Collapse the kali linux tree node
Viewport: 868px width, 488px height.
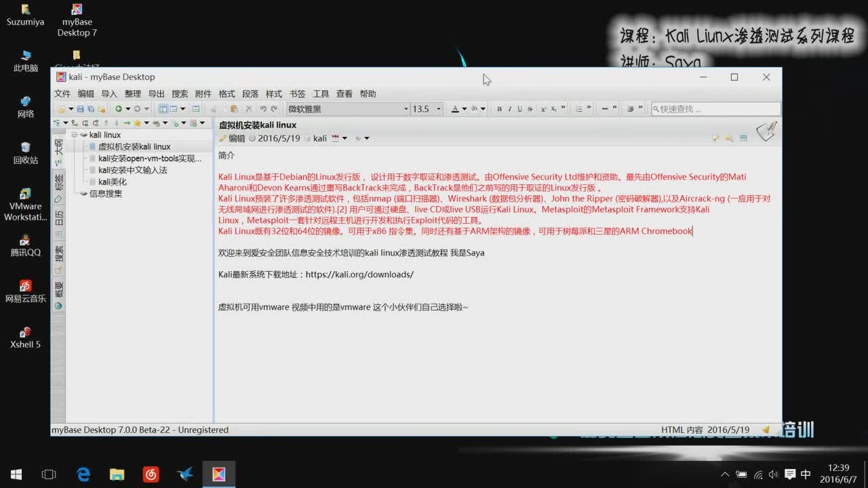(75, 135)
